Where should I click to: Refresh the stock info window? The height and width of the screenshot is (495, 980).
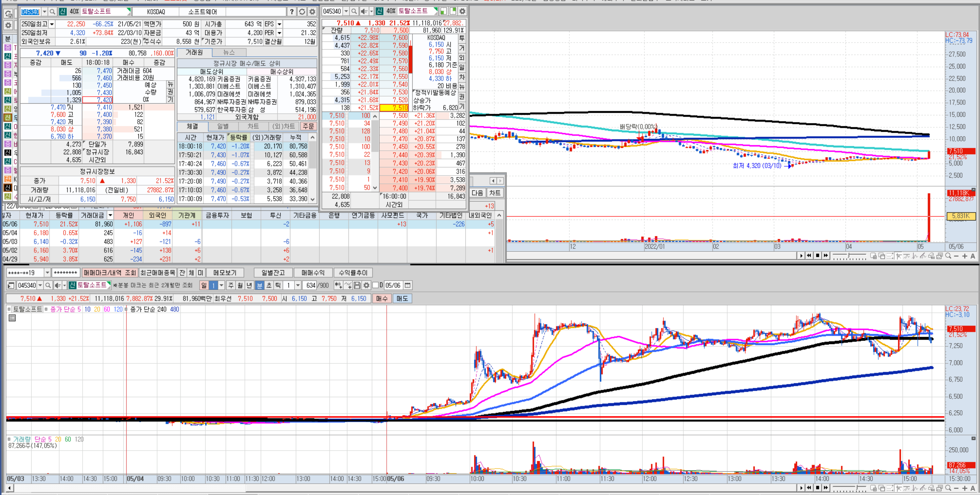point(302,12)
